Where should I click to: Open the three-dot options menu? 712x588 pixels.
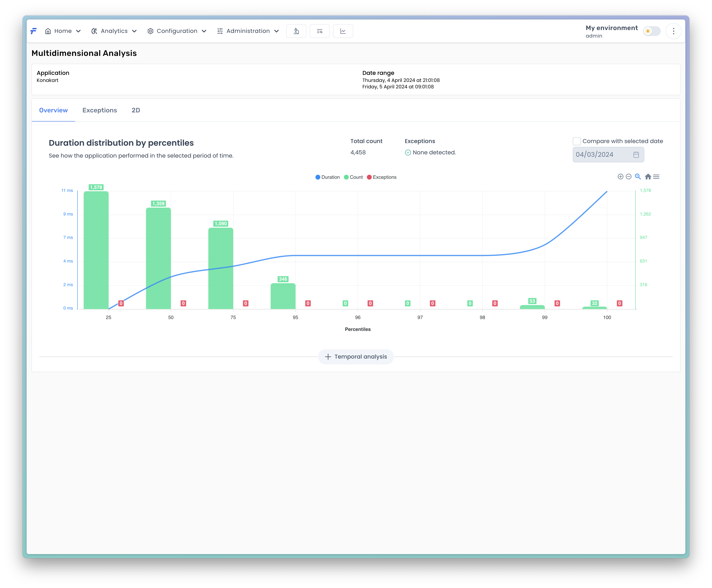tap(673, 31)
